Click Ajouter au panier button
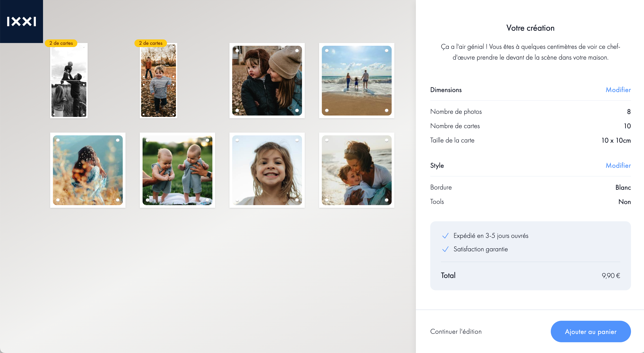Image resolution: width=644 pixels, height=353 pixels. [x=590, y=331]
